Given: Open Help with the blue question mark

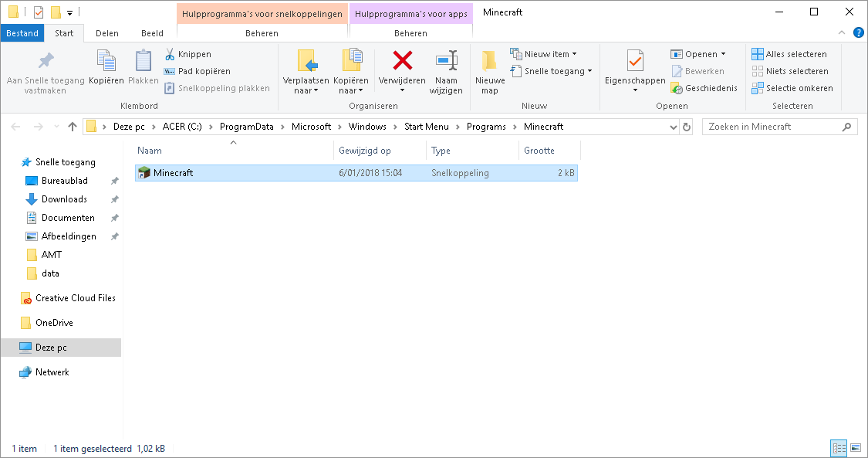Looking at the screenshot, I should (x=859, y=33).
